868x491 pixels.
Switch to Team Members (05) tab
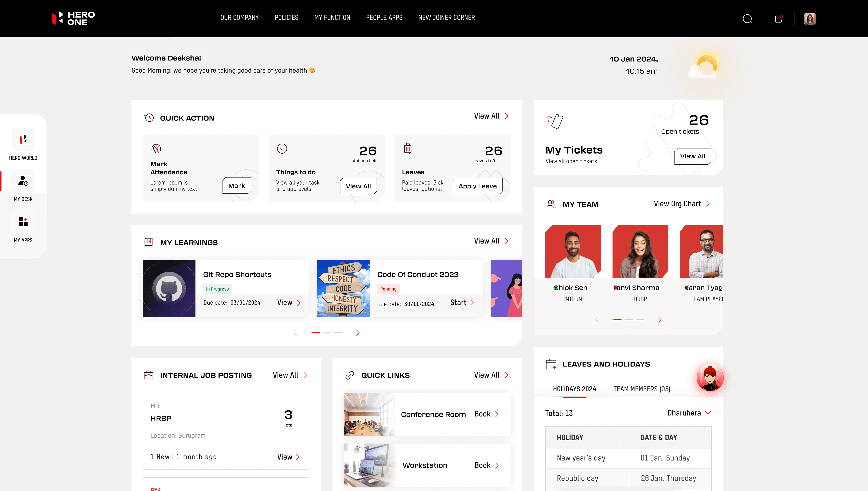[641, 389]
